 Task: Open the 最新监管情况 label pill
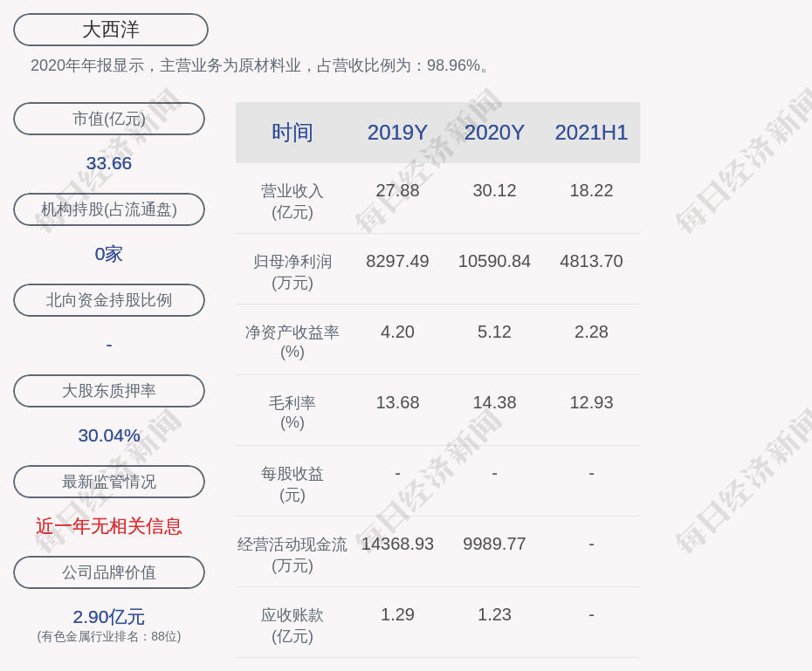109,482
